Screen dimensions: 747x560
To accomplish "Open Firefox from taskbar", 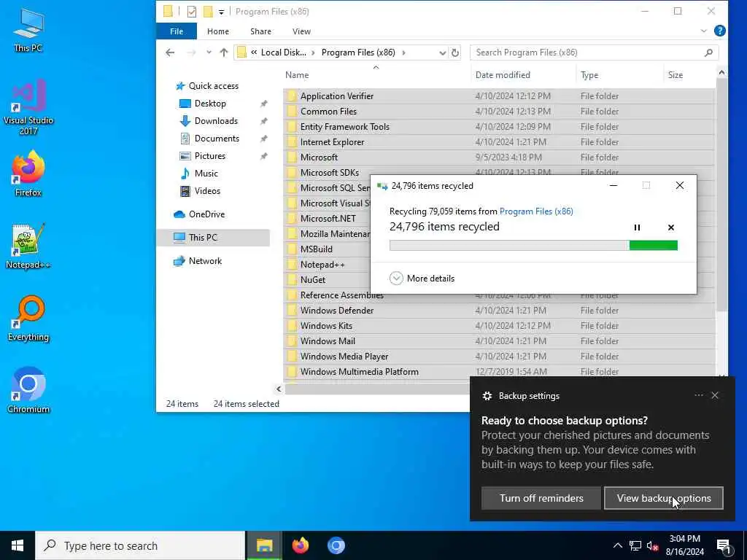I will click(300, 545).
